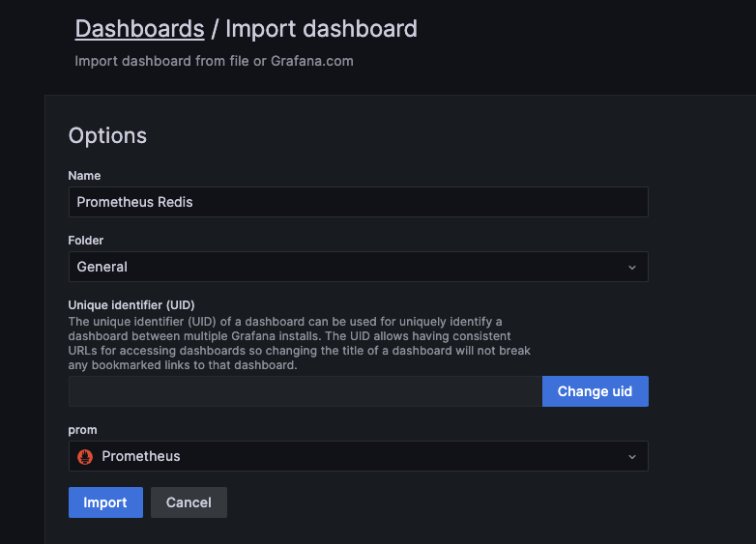Click the empty UID input field
Viewport: 756px width, 544px height.
[x=305, y=391]
